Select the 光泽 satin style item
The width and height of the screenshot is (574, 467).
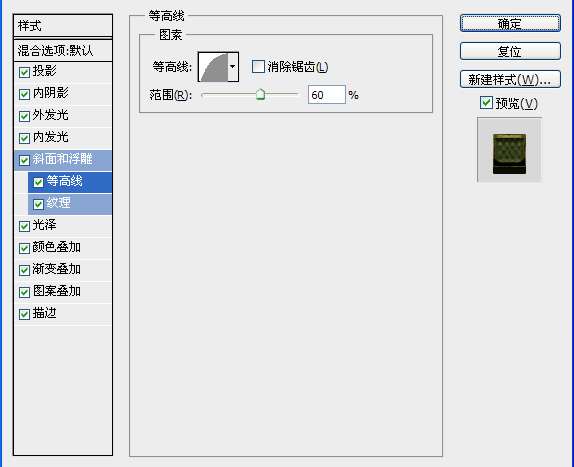(x=63, y=226)
